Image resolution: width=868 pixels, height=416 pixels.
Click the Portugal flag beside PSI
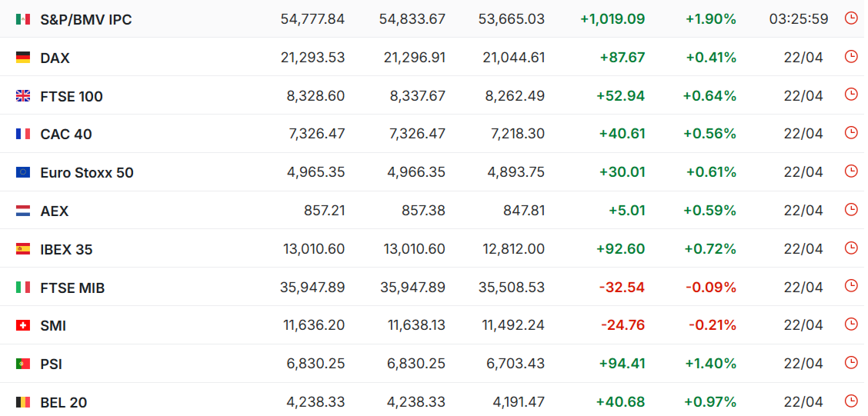tap(23, 364)
